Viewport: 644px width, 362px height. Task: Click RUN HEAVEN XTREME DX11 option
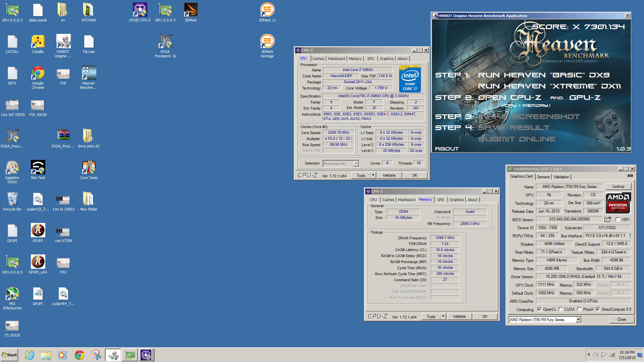549,86
